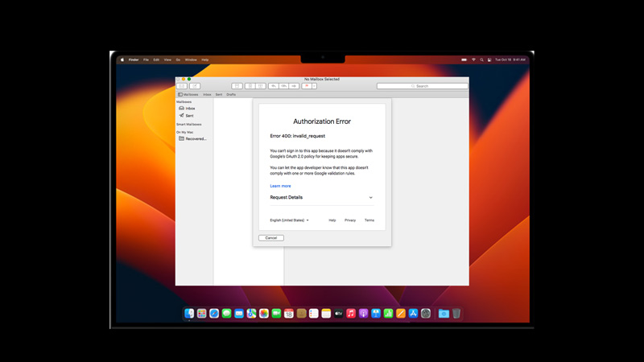Click the On My Mac sidebar heading
The height and width of the screenshot is (362, 644).
pos(185,132)
